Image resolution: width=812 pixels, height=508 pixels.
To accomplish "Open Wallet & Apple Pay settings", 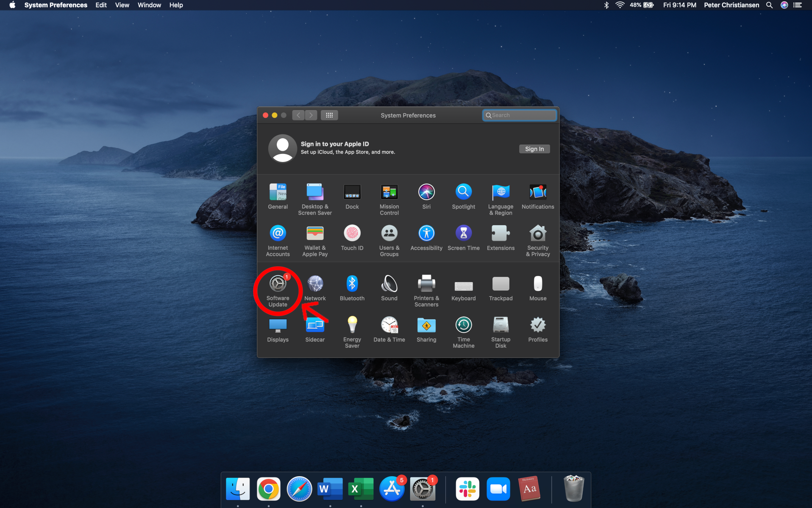I will pos(315,240).
